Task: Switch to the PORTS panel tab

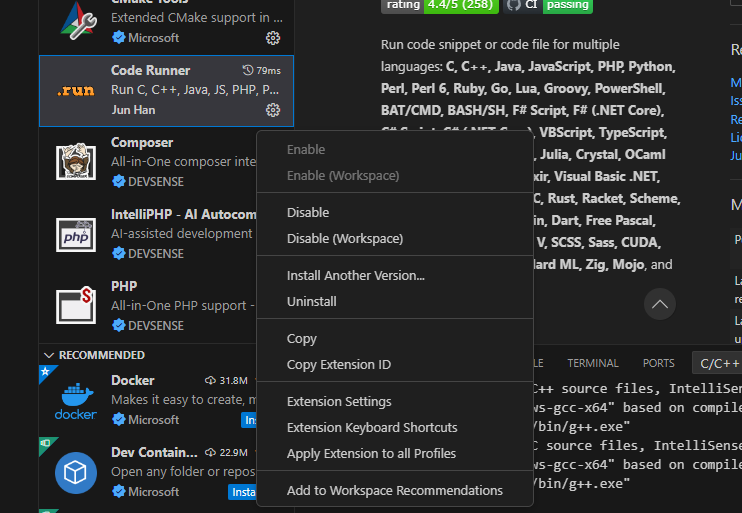Action: click(658, 363)
